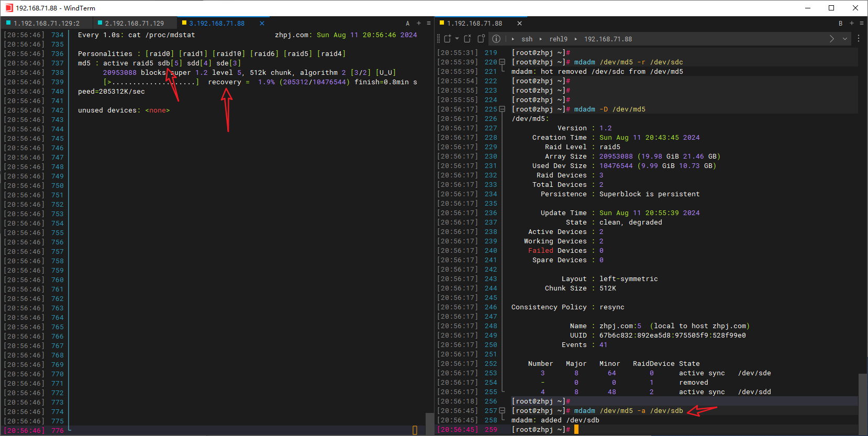Viewport: 868px width, 436px height.
Task: Expand the arrow before 192.168.71.88 breadcrumb
Action: 576,39
